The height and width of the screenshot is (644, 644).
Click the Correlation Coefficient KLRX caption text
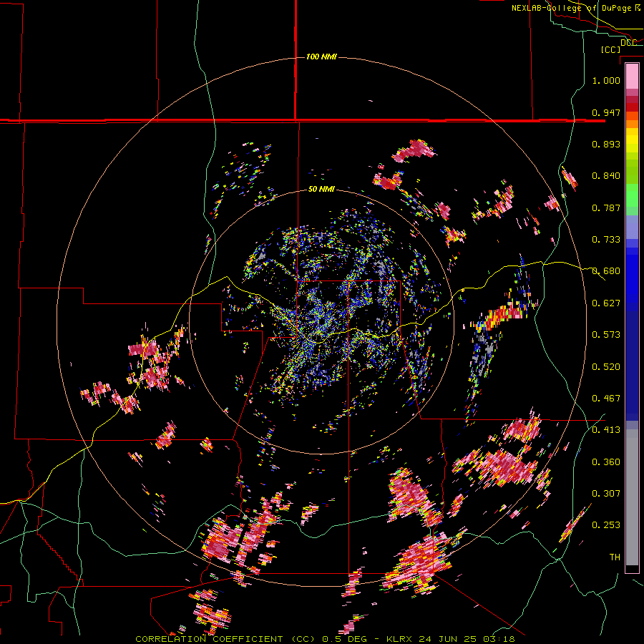click(x=326, y=639)
